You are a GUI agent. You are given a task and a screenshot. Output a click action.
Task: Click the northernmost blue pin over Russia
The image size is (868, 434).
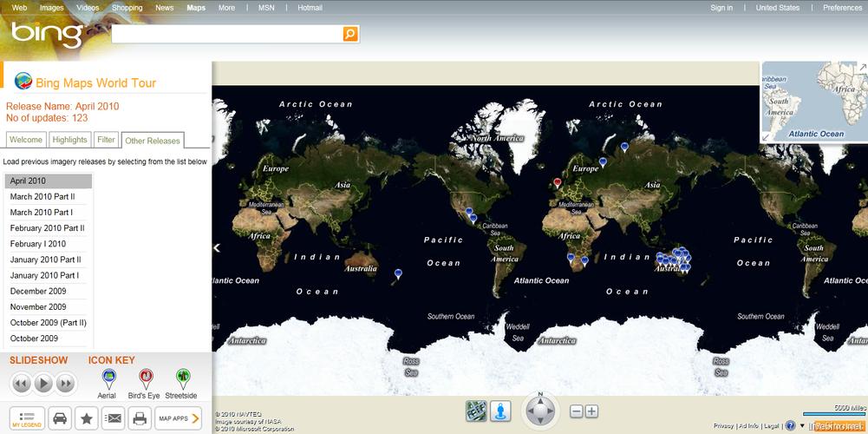click(x=624, y=147)
